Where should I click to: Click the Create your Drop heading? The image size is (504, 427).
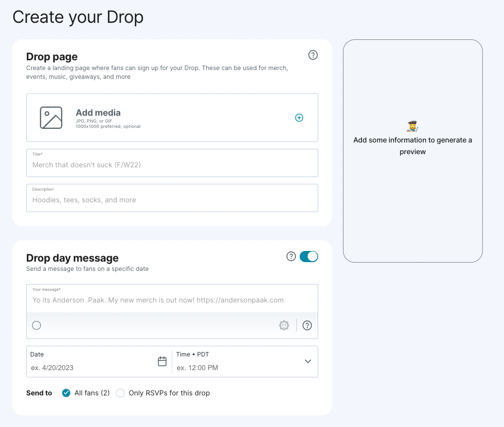[x=78, y=18]
